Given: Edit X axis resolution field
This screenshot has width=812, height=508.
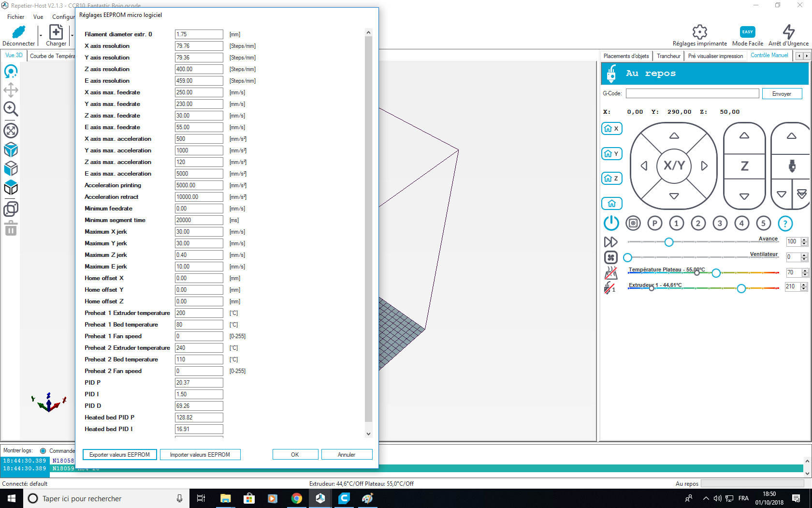Looking at the screenshot, I should coord(199,46).
